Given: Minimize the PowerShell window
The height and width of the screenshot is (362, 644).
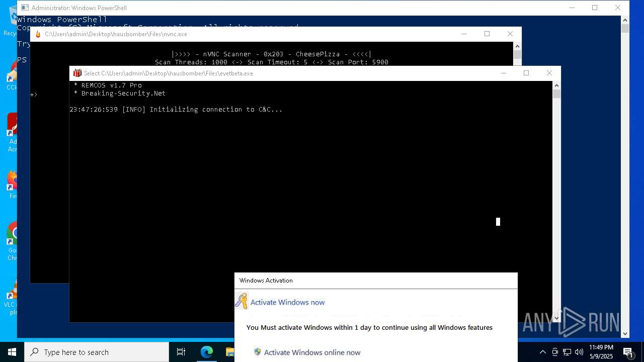Looking at the screenshot, I should pyautogui.click(x=572, y=8).
